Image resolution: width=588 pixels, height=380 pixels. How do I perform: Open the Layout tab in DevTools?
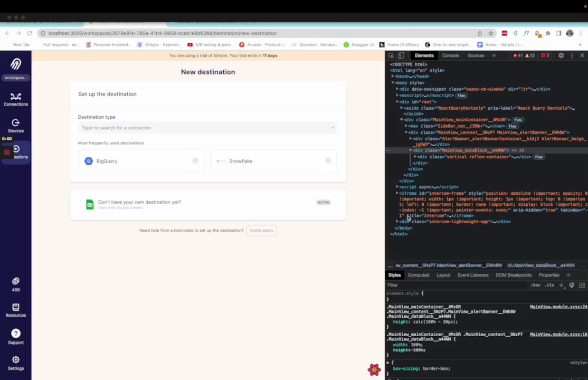(x=443, y=275)
